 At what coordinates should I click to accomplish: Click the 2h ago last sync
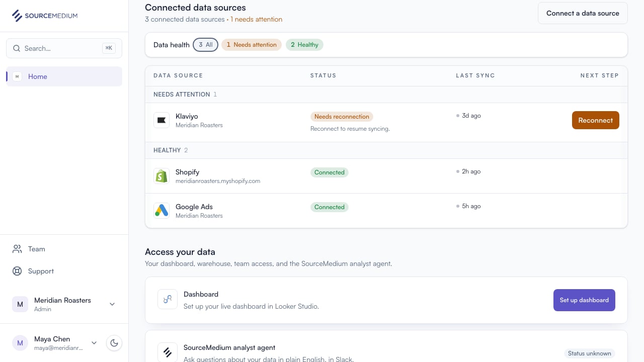pos(471,171)
